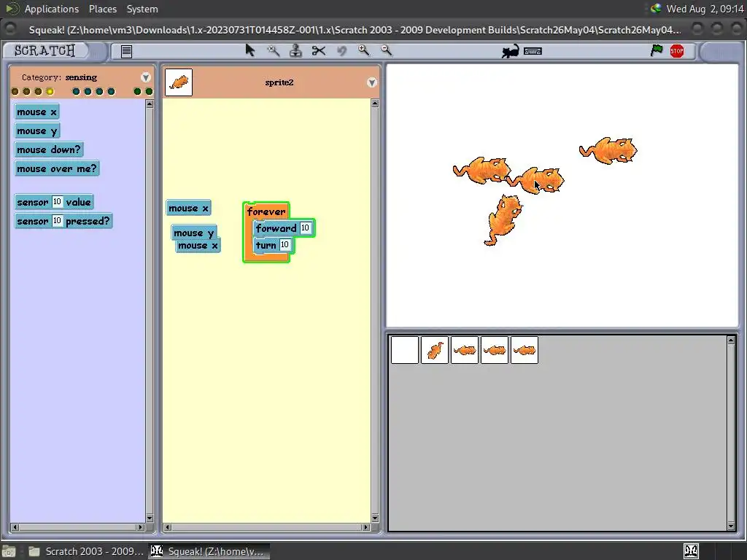Click palette vertical scrollbar down arrow
Image resolution: width=747 pixels, height=560 pixels.
point(150,518)
